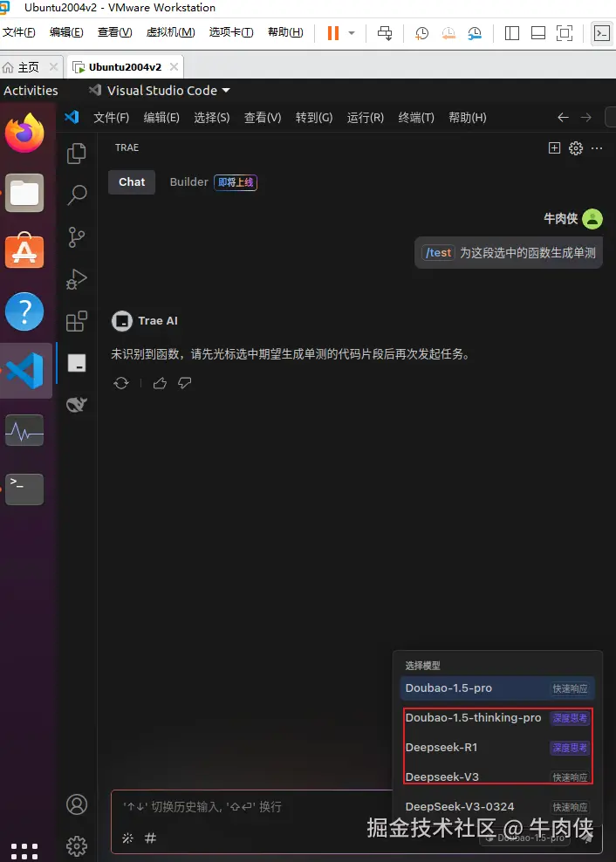This screenshot has width=616, height=862.
Task: Toggle VMware thumbnail bar view icon
Action: coord(537,33)
